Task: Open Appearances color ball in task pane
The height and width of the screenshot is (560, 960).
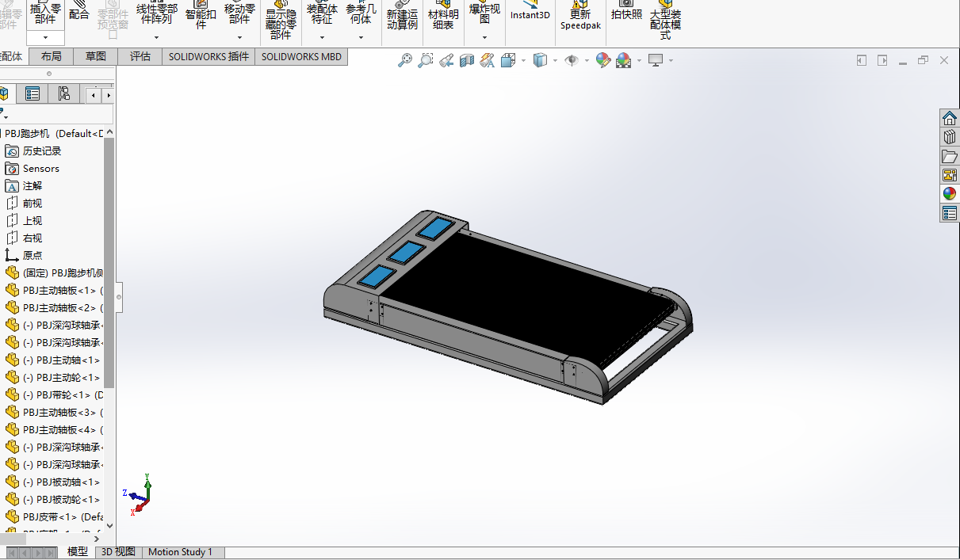Action: click(949, 193)
